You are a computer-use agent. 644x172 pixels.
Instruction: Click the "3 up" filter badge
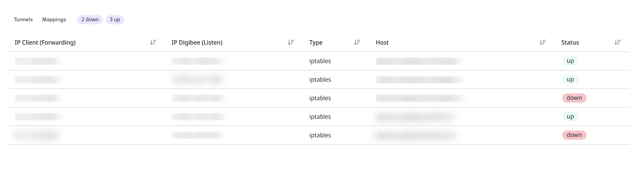point(115,20)
